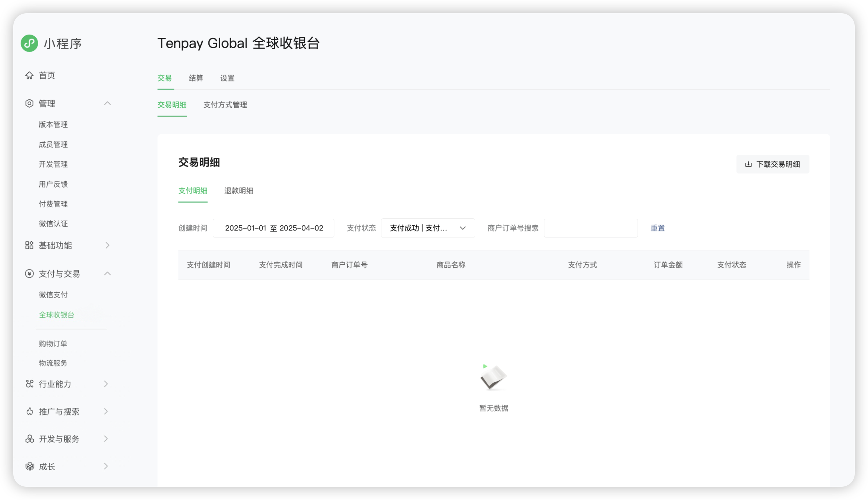Screen dimensions: 868x500
Task: Switch to the 设置 tab
Action: [x=227, y=78]
